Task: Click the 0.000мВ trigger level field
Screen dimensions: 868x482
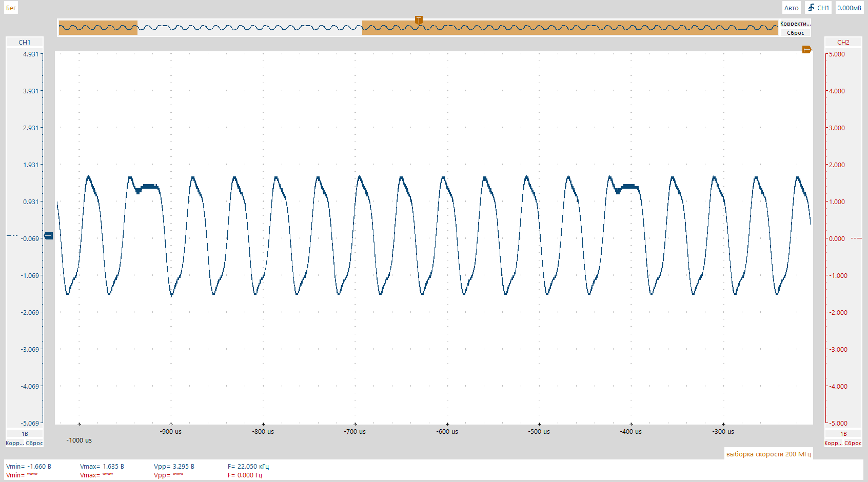Action: pos(849,8)
